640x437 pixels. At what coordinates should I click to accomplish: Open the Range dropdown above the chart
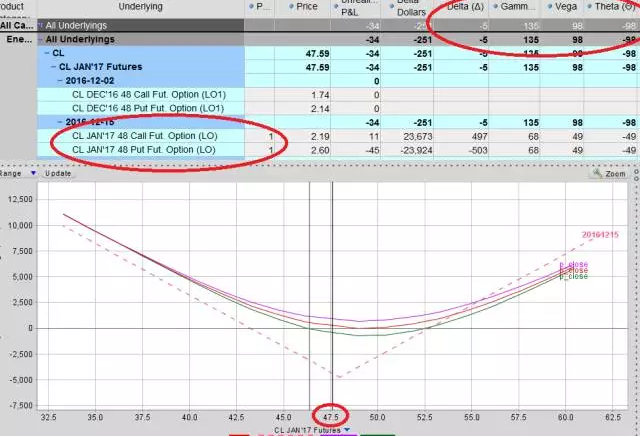[32, 173]
